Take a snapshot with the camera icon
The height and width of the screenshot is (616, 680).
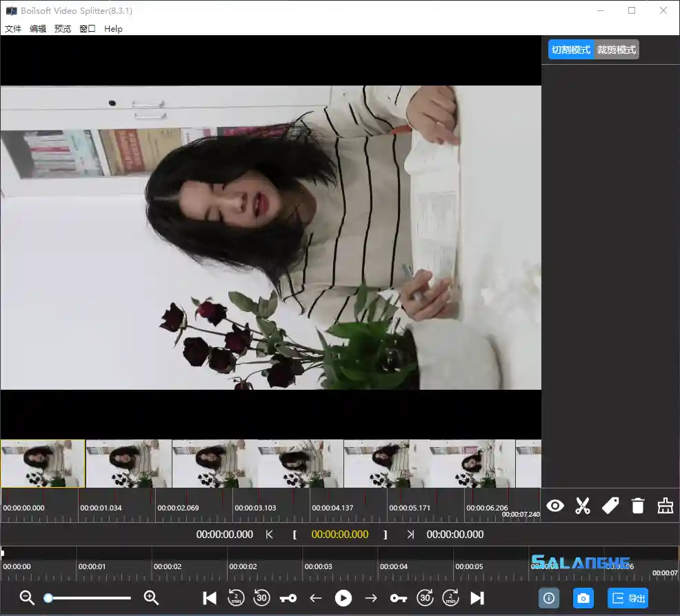[x=583, y=598]
